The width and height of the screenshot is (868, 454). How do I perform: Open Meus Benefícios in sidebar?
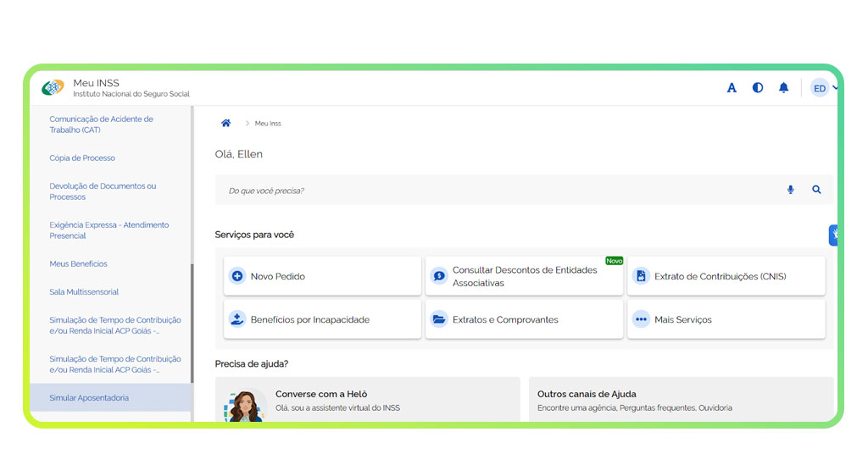pos(78,264)
